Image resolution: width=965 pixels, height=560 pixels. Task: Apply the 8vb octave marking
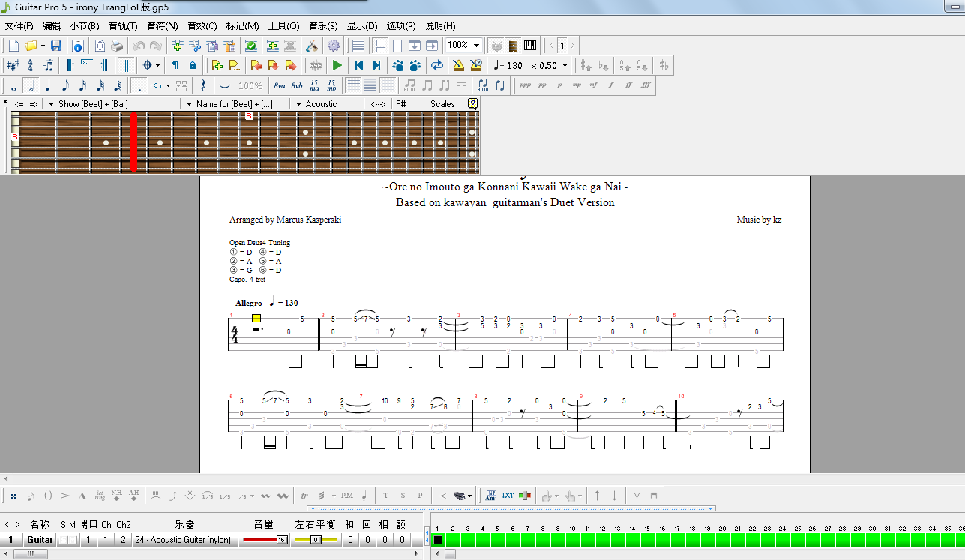point(297,86)
